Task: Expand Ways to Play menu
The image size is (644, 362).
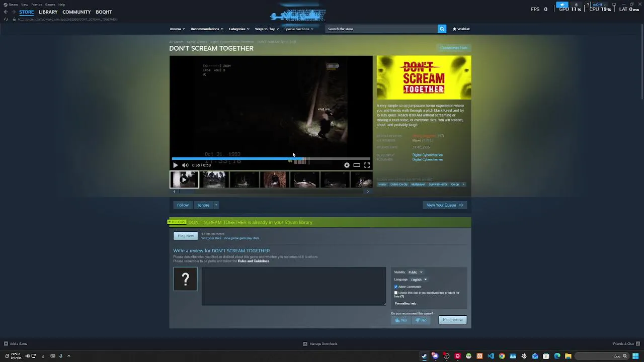Action: coord(267,29)
